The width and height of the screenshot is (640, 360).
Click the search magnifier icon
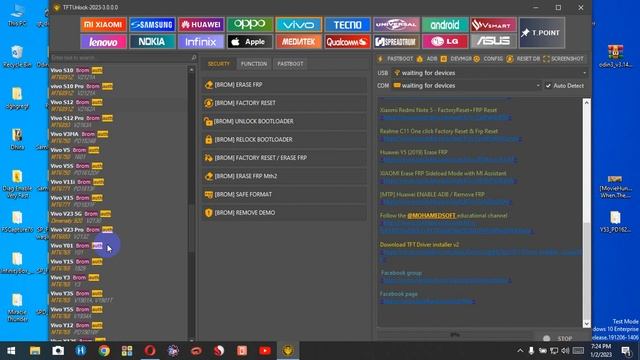pyautogui.click(x=193, y=58)
